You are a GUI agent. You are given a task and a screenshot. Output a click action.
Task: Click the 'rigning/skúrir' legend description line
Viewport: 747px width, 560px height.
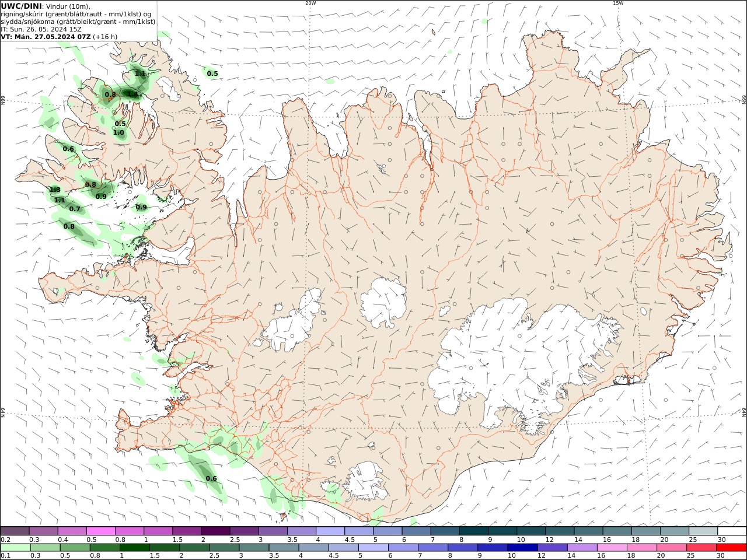coord(77,13)
